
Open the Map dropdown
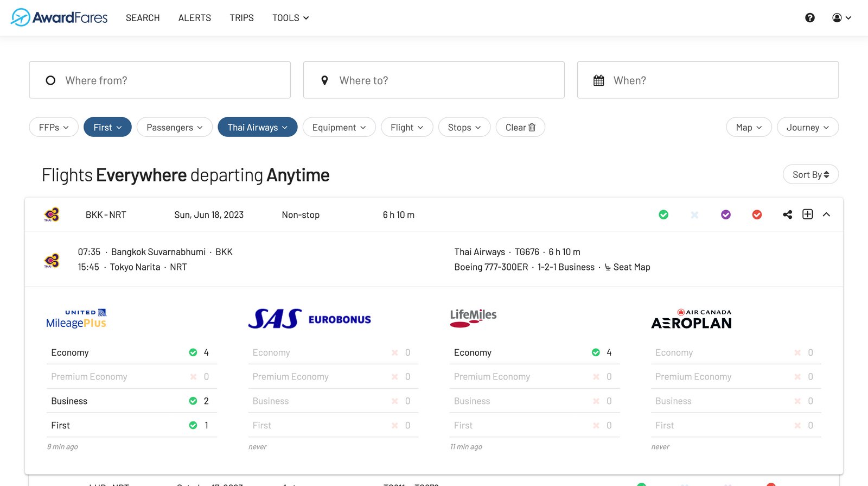(x=749, y=127)
